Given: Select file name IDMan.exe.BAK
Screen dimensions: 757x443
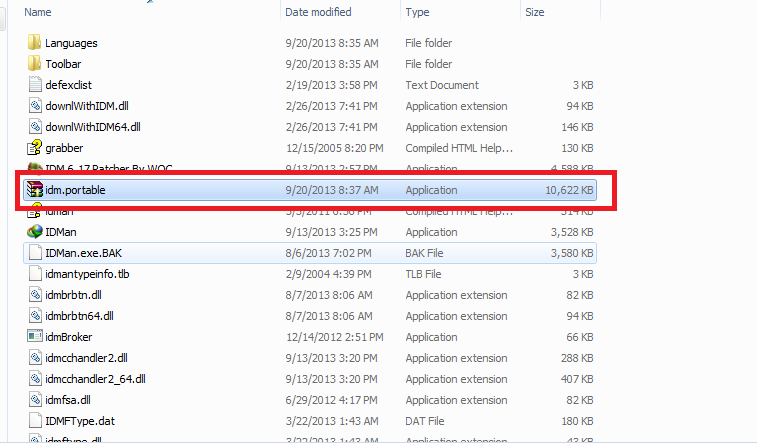Looking at the screenshot, I should point(84,253).
